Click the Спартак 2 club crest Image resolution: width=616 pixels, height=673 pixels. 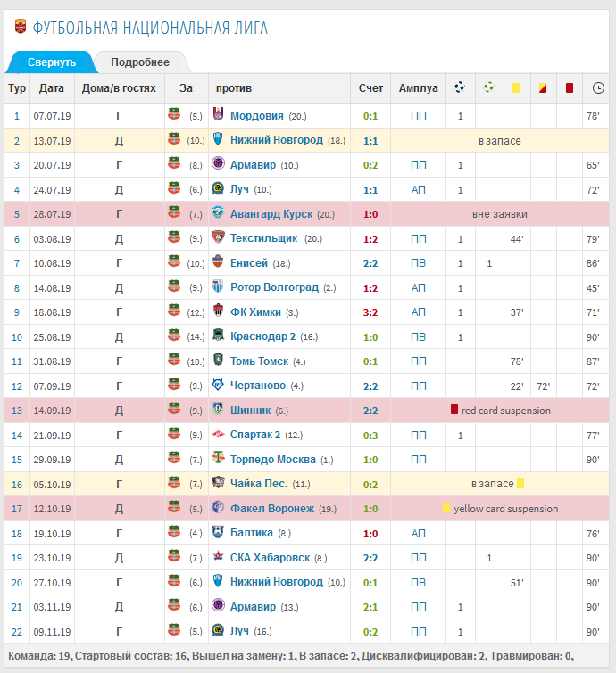(x=218, y=434)
